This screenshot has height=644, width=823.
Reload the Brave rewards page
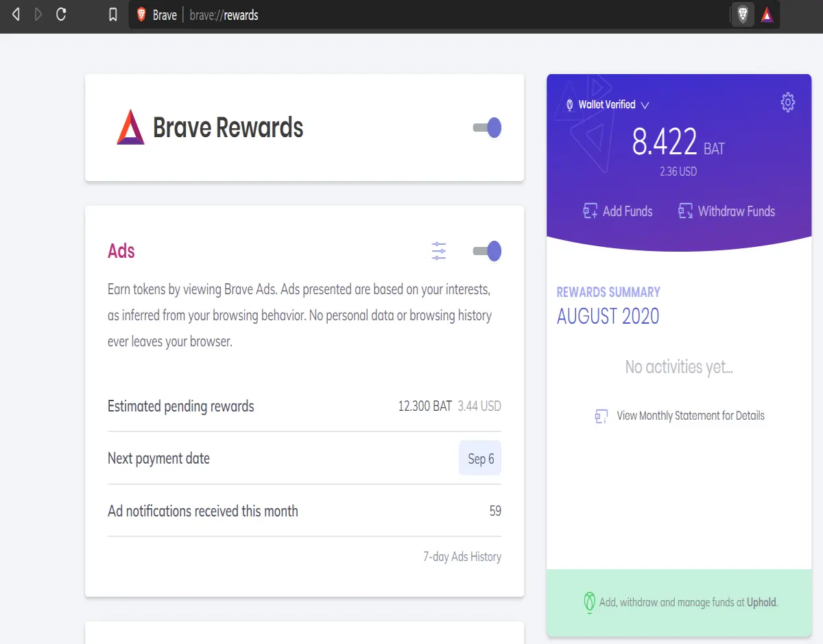61,14
